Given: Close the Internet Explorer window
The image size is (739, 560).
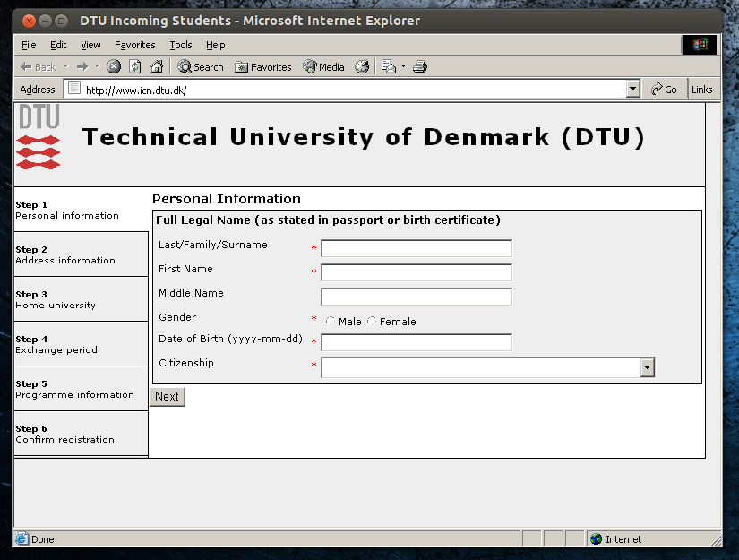Looking at the screenshot, I should point(30,21).
